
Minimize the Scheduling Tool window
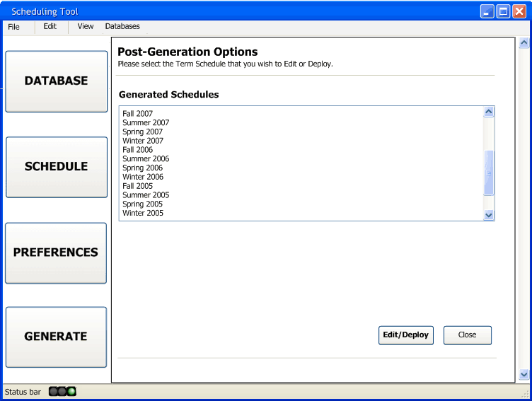[x=487, y=11]
